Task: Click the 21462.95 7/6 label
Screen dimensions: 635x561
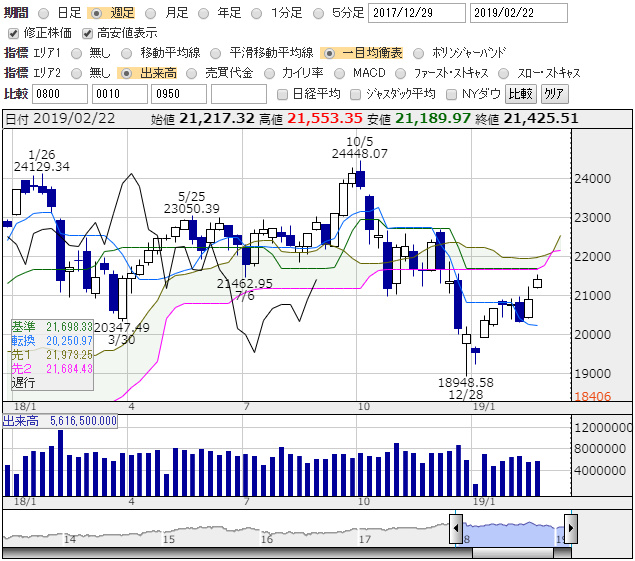Action: pyautogui.click(x=245, y=290)
